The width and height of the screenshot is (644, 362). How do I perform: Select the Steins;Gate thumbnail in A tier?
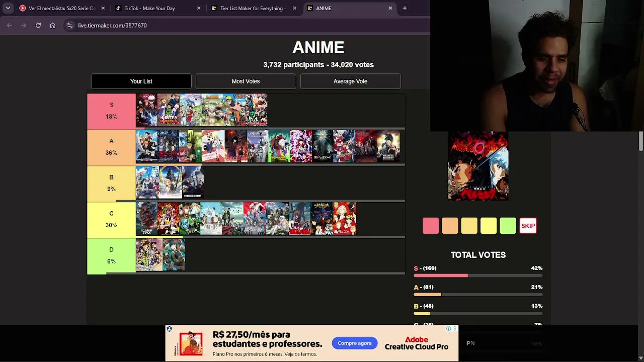(x=257, y=146)
